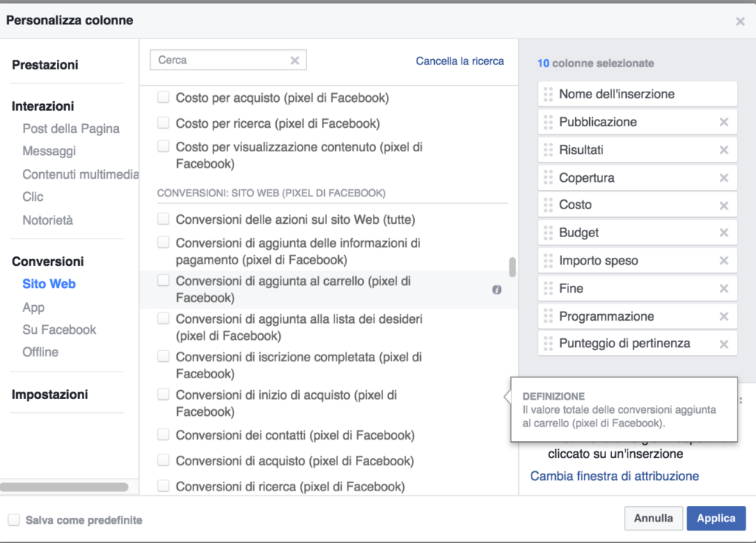Tick the Salva come predefinite checkbox
Screen dimensions: 756x543
pyautogui.click(x=14, y=520)
